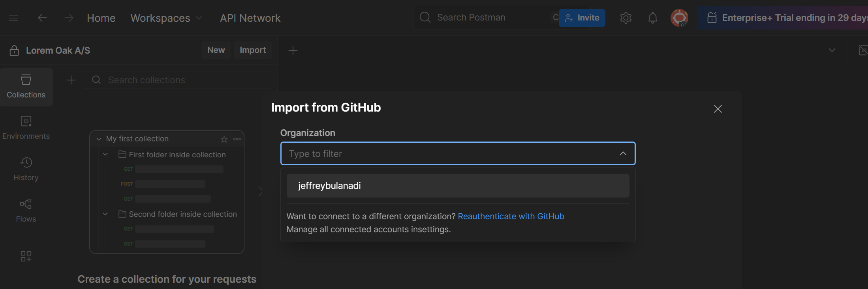
Task: Click the New button
Action: [x=216, y=50]
